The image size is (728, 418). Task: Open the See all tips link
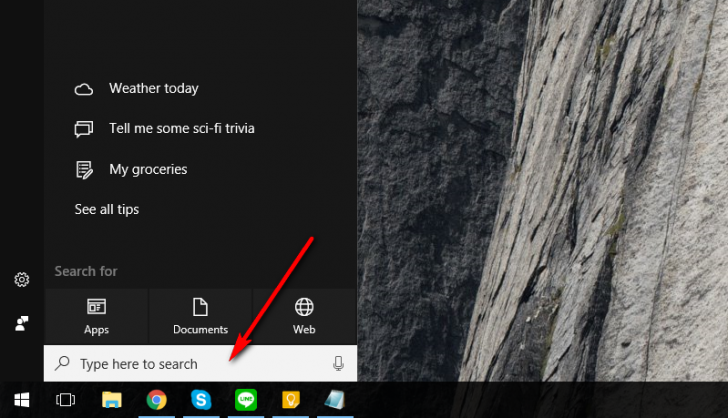(x=107, y=209)
